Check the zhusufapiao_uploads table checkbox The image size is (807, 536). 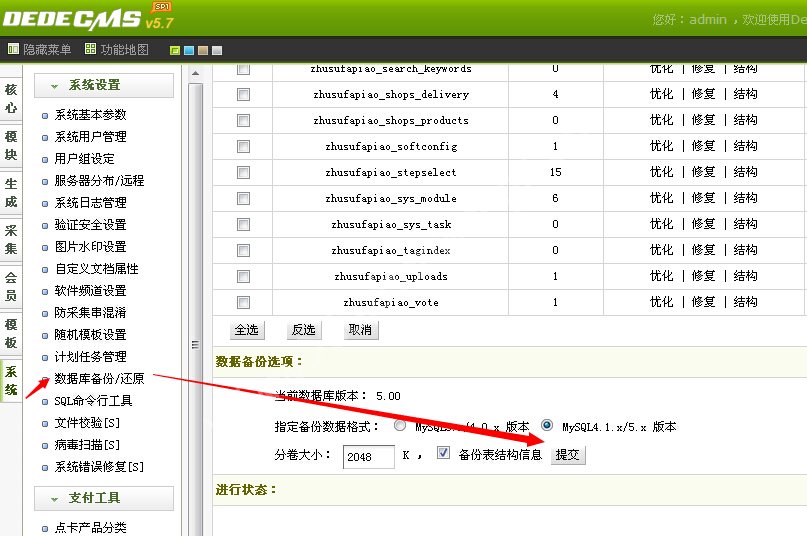(x=243, y=276)
